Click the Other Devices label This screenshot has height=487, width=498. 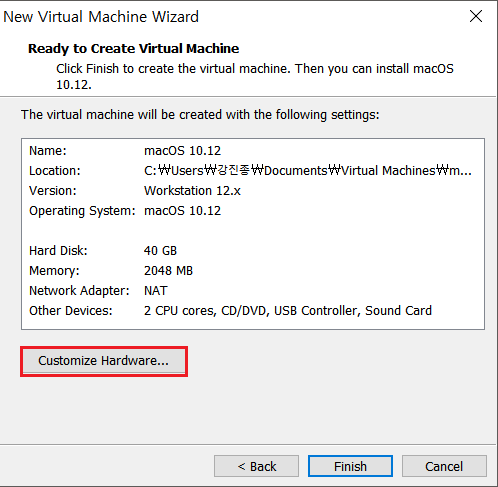click(x=71, y=311)
